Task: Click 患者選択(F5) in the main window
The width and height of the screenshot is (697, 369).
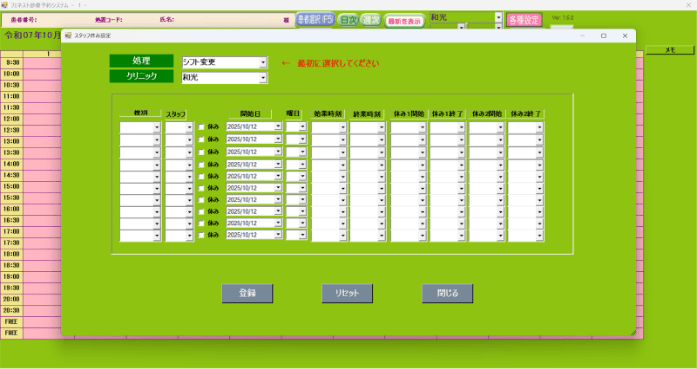Action: point(315,20)
